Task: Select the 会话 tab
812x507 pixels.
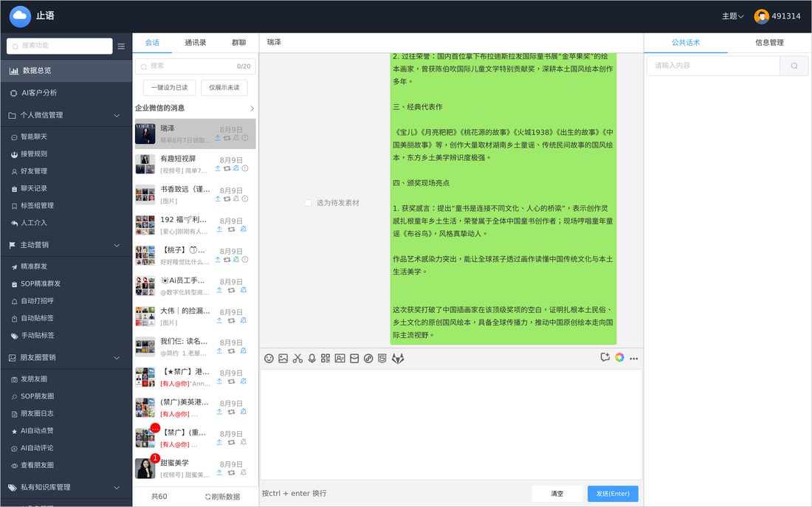Action: (x=152, y=43)
